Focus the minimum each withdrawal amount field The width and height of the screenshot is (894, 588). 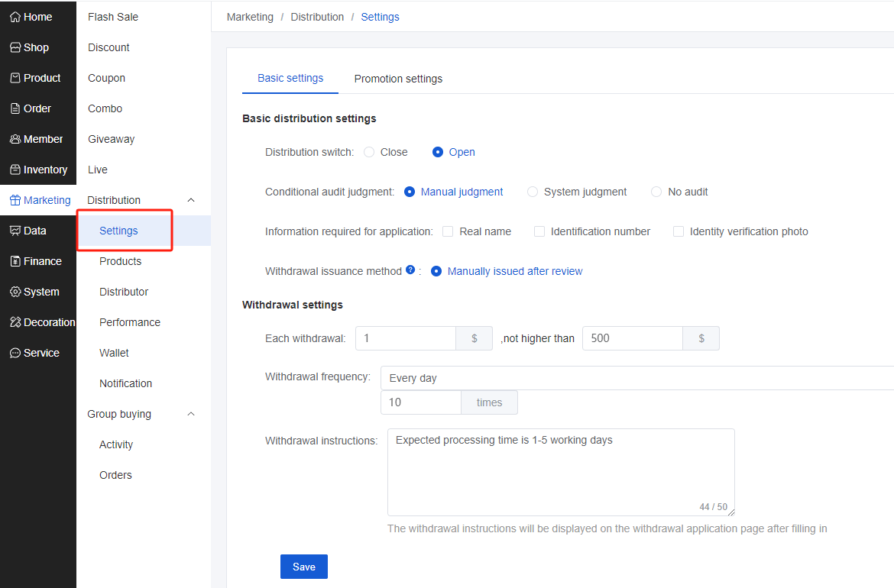click(x=406, y=338)
